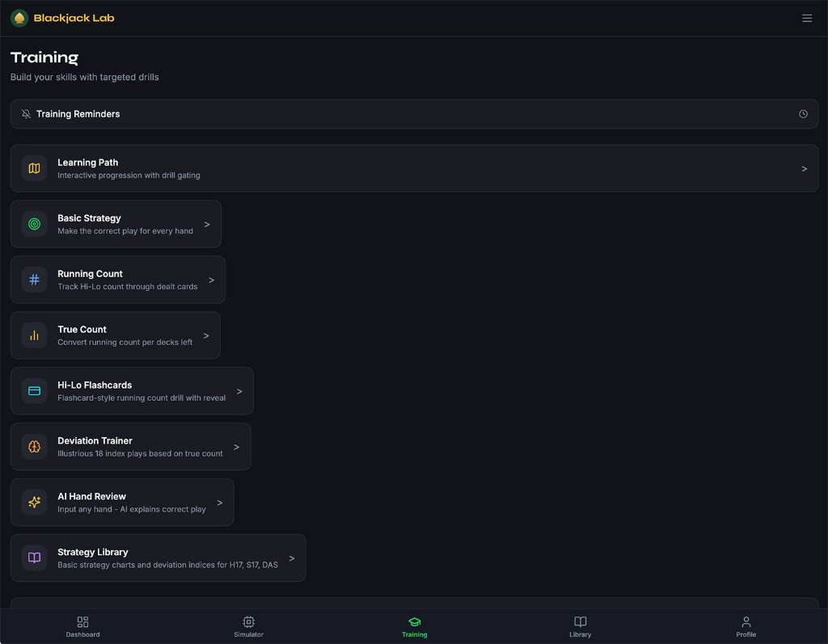Click the Basic Strategy target icon
Image resolution: width=828 pixels, height=644 pixels.
tap(34, 224)
